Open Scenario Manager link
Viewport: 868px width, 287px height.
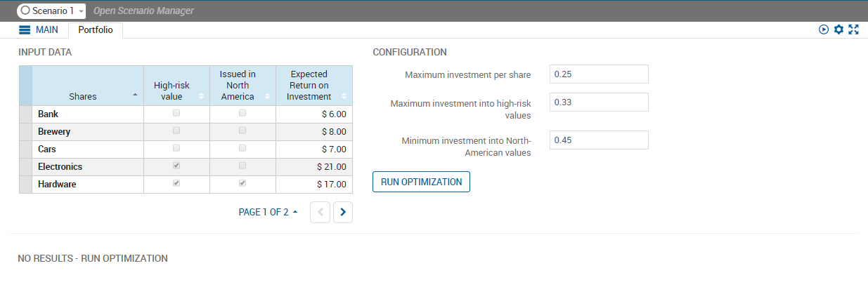143,11
